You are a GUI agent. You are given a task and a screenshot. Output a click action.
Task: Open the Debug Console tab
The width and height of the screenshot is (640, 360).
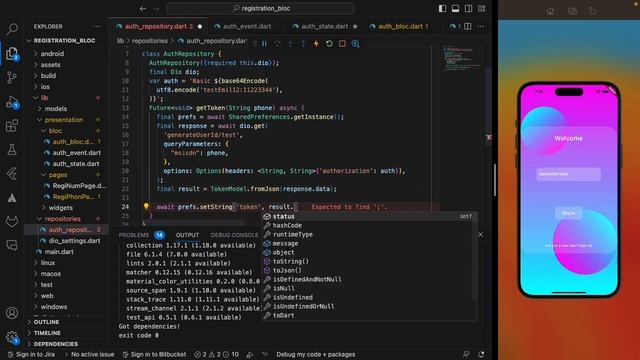(234, 235)
